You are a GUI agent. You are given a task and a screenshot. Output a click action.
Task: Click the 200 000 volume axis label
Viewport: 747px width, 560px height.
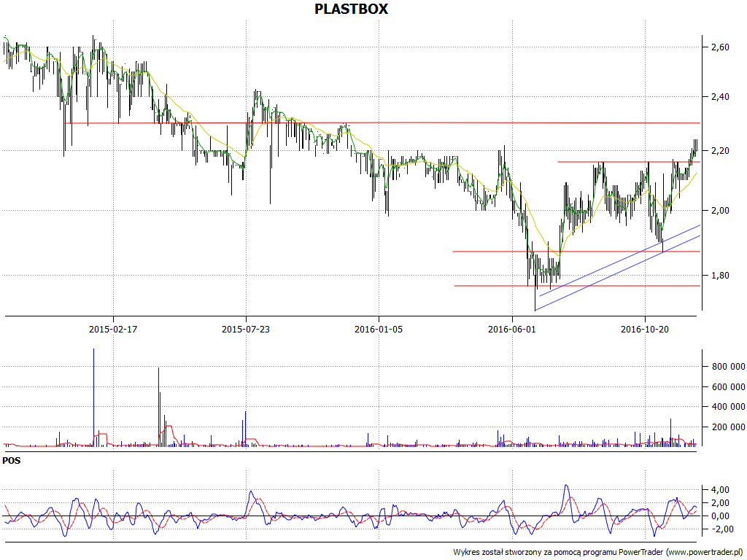pos(729,427)
